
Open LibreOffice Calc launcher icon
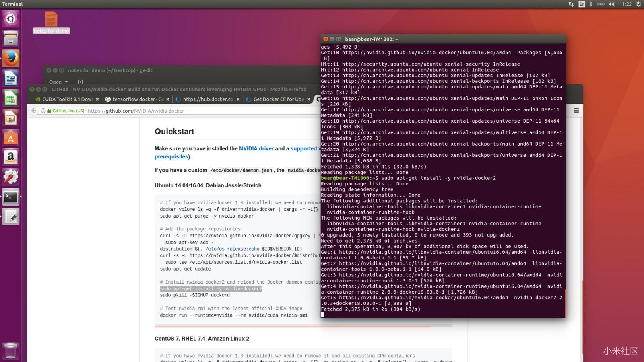[x=11, y=98]
